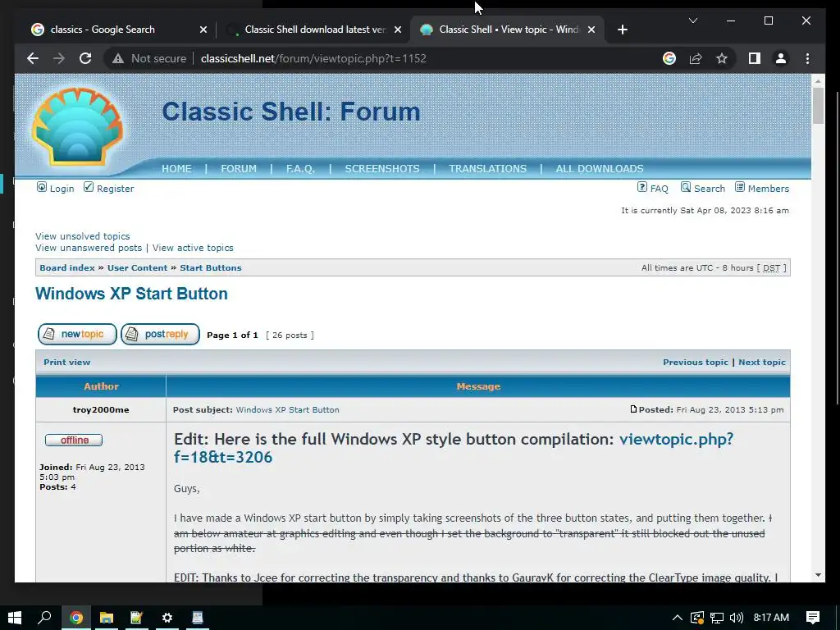Click the Windows XP Start Button topic title
The height and width of the screenshot is (630, 840).
click(131, 294)
